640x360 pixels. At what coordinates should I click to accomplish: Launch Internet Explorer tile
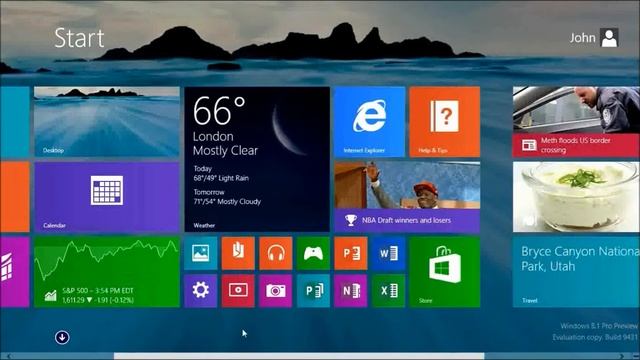[370, 122]
